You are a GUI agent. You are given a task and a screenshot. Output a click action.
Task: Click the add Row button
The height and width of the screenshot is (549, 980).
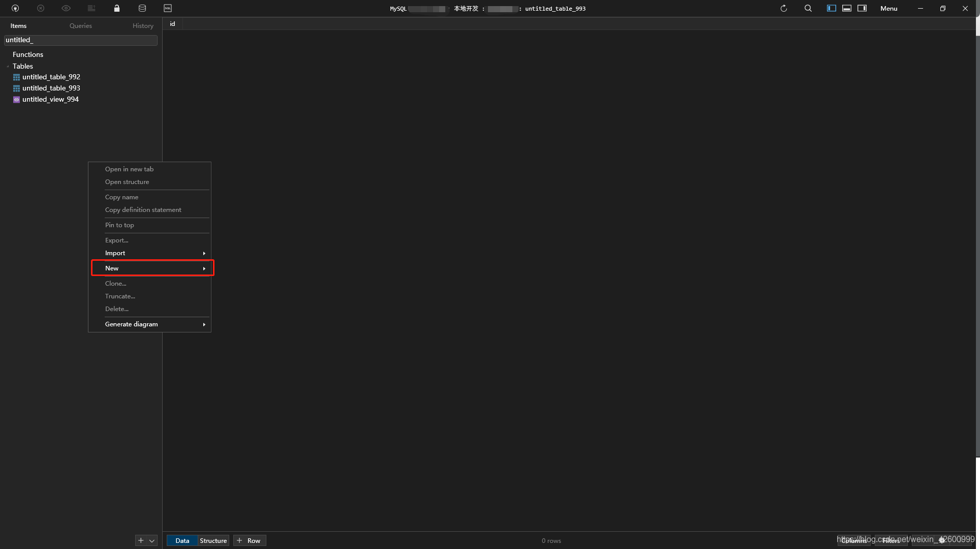pyautogui.click(x=250, y=540)
